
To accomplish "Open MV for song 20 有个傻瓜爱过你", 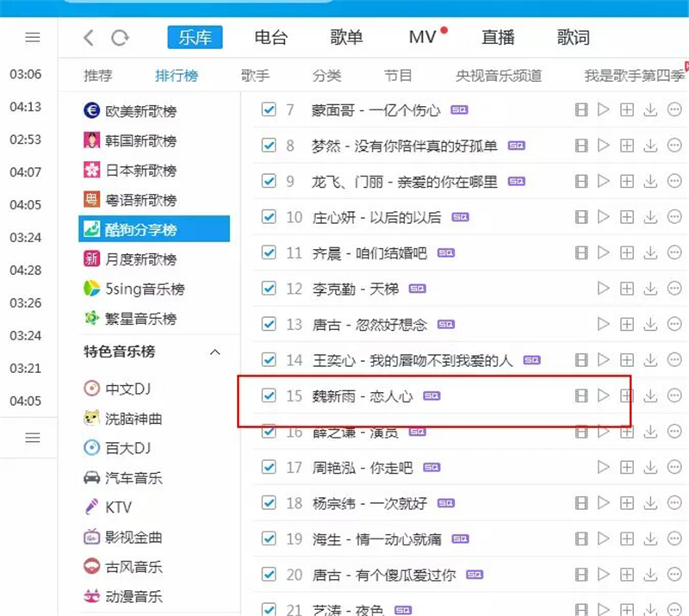I will tap(581, 575).
